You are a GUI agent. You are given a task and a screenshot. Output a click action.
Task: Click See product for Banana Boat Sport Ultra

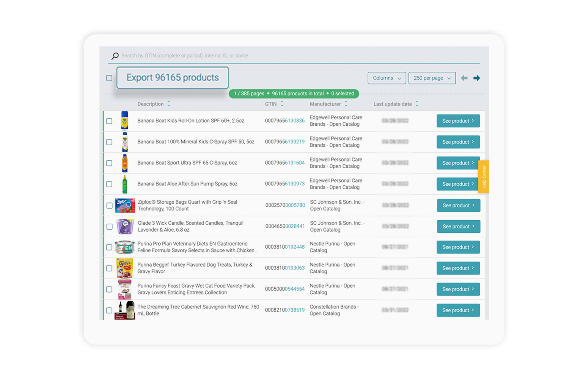(x=458, y=163)
